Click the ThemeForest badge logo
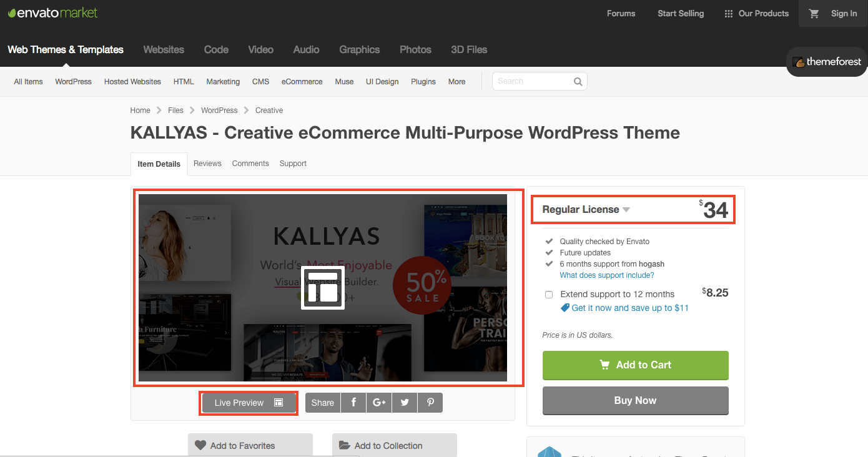Screen dimensions: 868x457 (827, 62)
